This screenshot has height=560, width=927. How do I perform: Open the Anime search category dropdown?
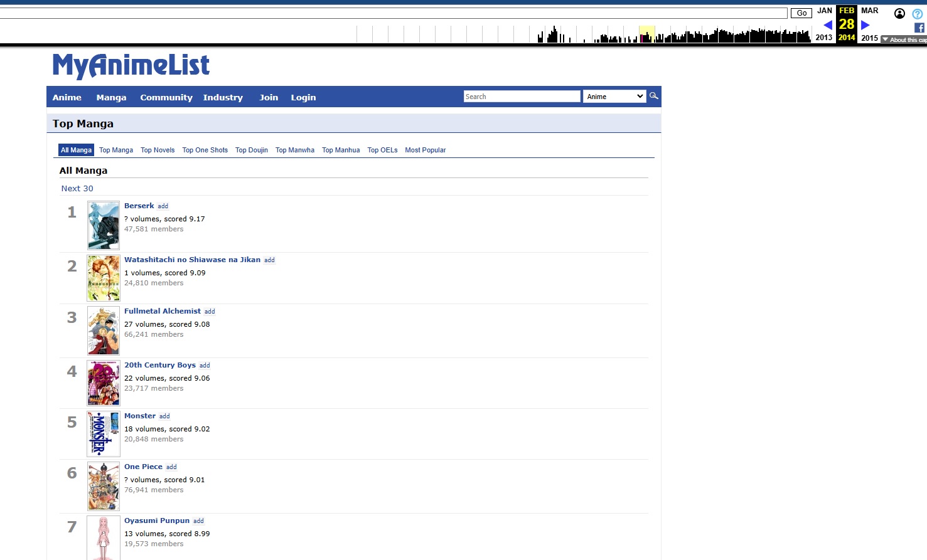tap(614, 96)
